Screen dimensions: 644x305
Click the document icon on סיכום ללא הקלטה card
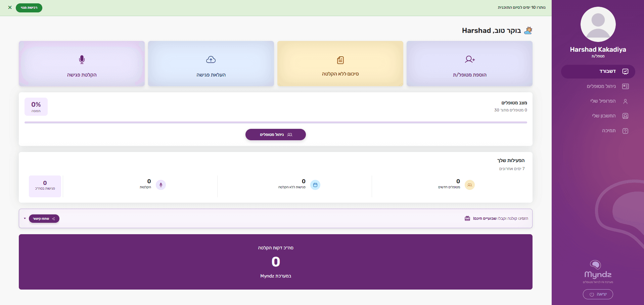click(340, 60)
